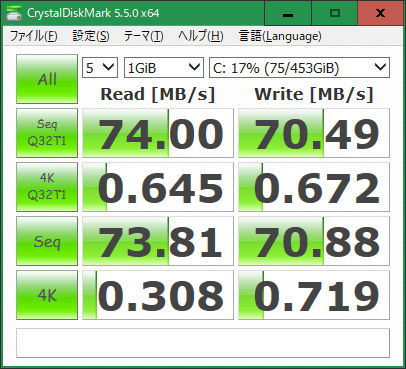This screenshot has height=369, width=406.
Task: Select the 73.81 Seq read result
Action: [158, 241]
